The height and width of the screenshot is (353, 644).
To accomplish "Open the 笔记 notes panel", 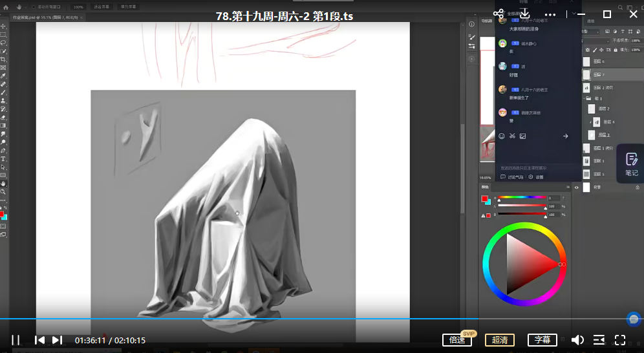I will [x=631, y=164].
